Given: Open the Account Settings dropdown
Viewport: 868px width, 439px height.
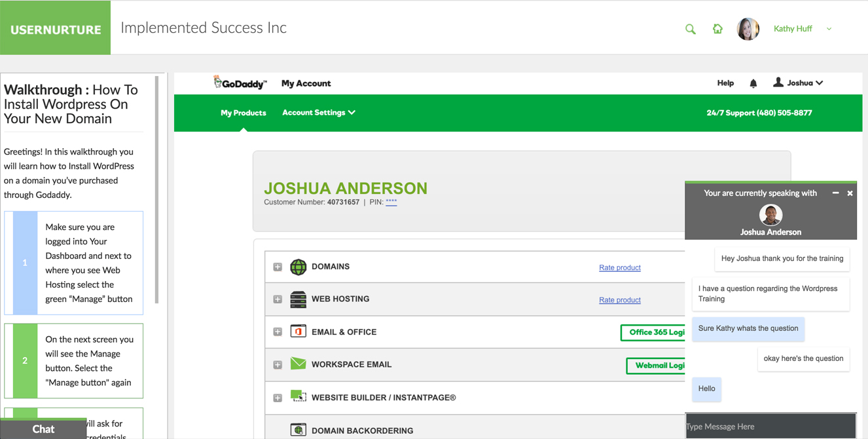Looking at the screenshot, I should [x=319, y=113].
